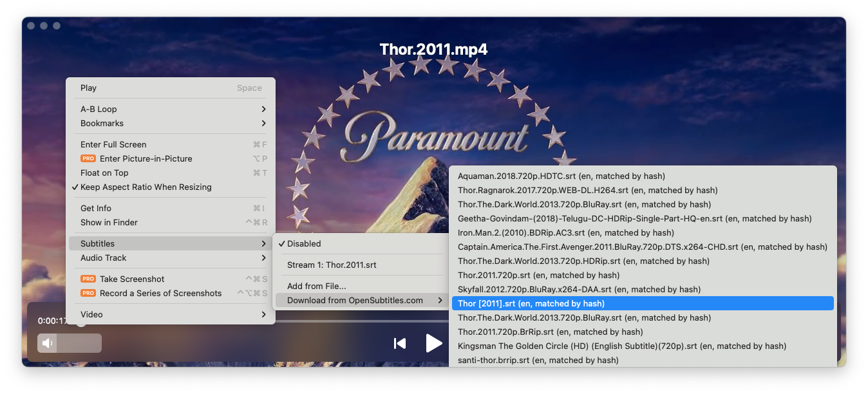Select Aquaman.2018.720p.HDTC.srt subtitle
Viewport: 868px width, 394px height.
point(643,176)
